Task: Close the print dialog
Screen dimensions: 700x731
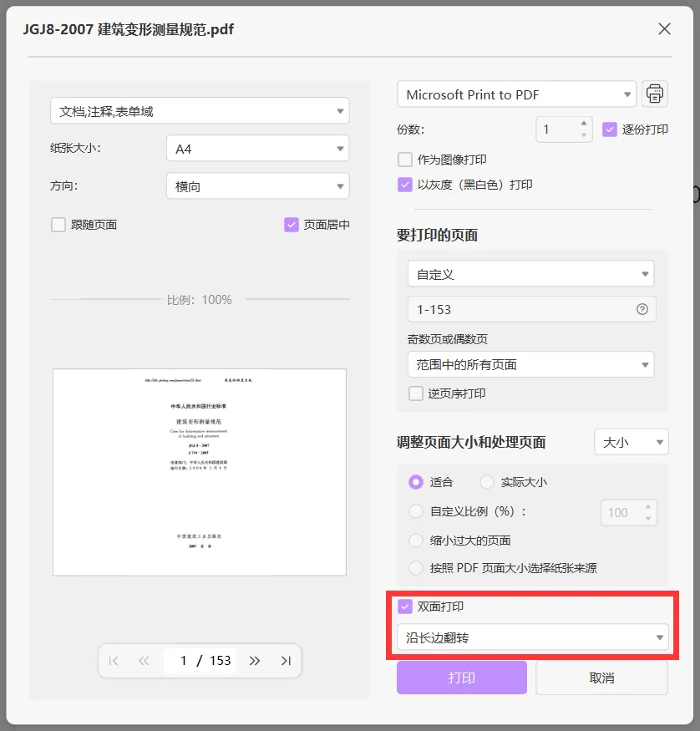Action: (664, 29)
